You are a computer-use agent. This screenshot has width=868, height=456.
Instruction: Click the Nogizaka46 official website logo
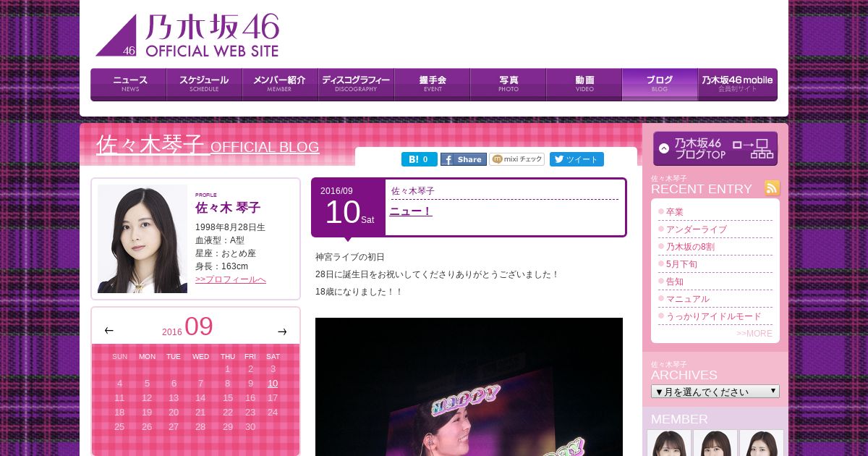(187, 35)
